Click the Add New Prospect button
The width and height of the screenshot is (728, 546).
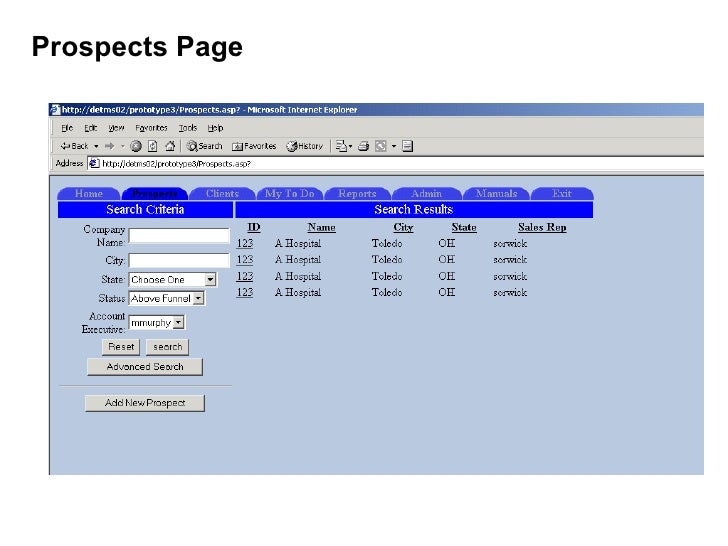(145, 403)
